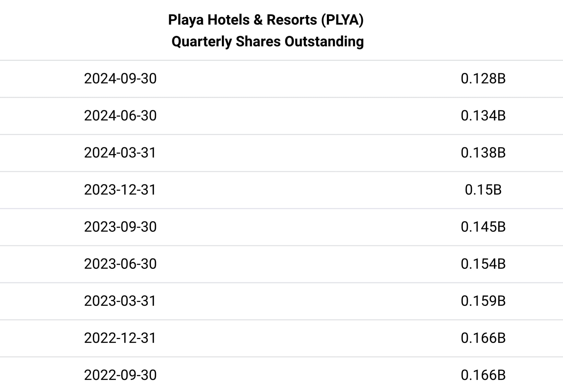Click the 0.166B value for 2022-09-30
The width and height of the screenshot is (563, 392).
point(483,375)
